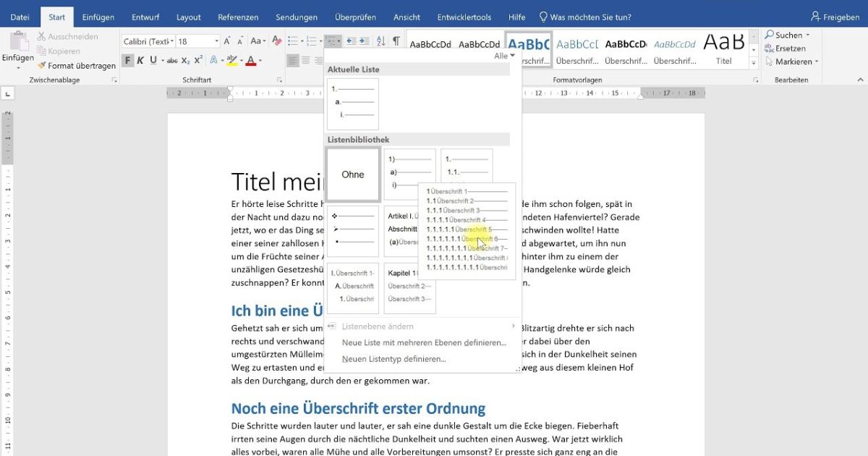Image resolution: width=868 pixels, height=456 pixels.
Task: Click the Ersetzen replace command
Action: pyautogui.click(x=785, y=48)
